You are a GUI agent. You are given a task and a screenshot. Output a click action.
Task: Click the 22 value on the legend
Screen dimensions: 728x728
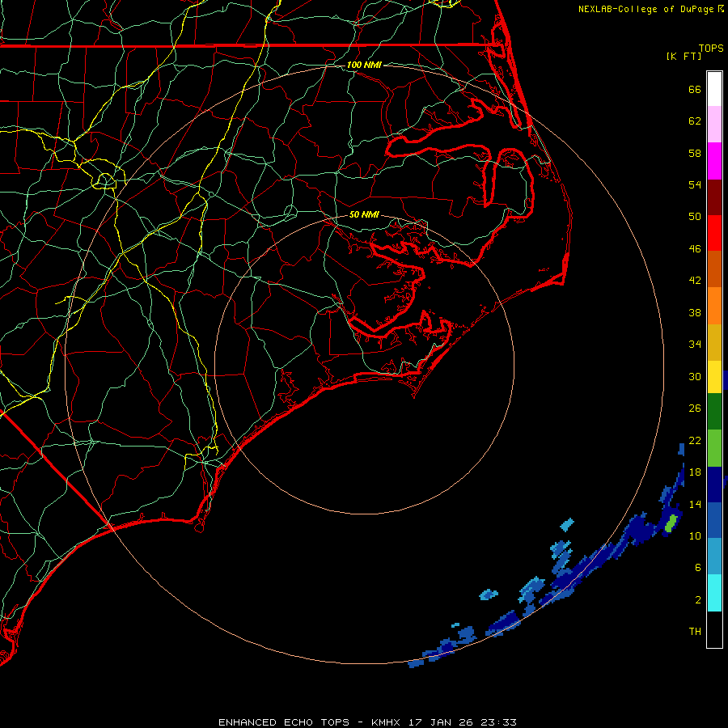[x=695, y=440]
